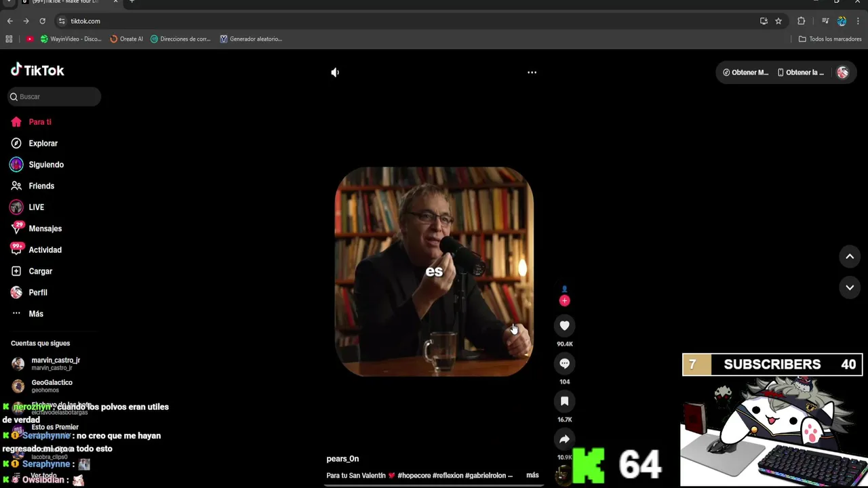Open the browser extensions puzzle icon

pos(801,21)
